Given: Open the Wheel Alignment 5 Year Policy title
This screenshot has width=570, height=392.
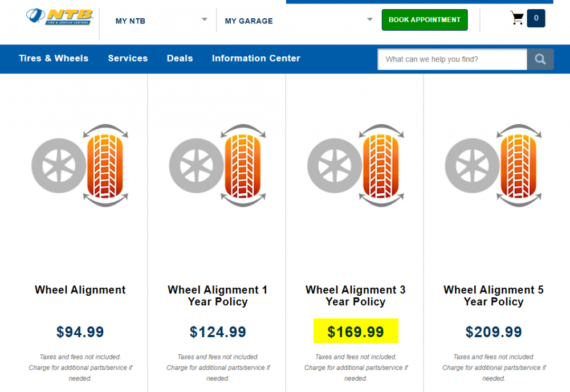Looking at the screenshot, I should point(494,296).
